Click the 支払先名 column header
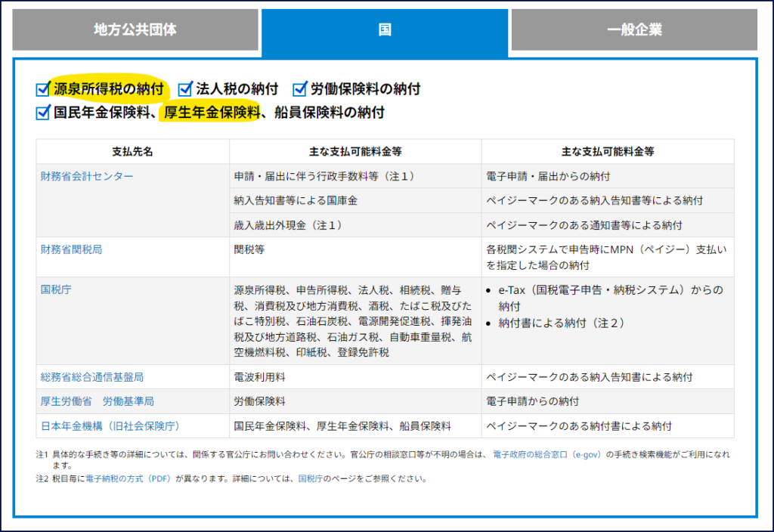The image size is (774, 532). (x=132, y=152)
